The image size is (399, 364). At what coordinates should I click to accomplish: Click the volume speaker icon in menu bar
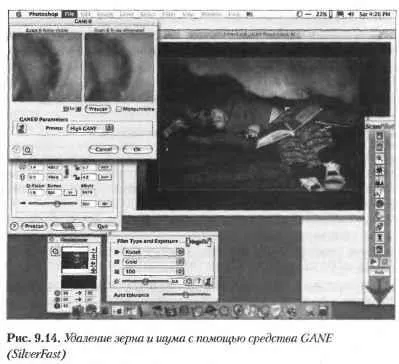[x=350, y=14]
